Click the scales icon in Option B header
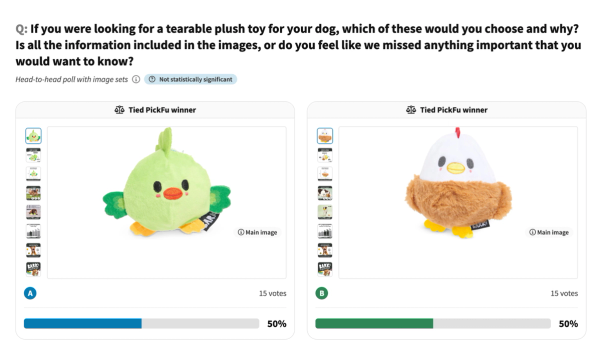Screen dimensions: 600x362 (x=411, y=110)
